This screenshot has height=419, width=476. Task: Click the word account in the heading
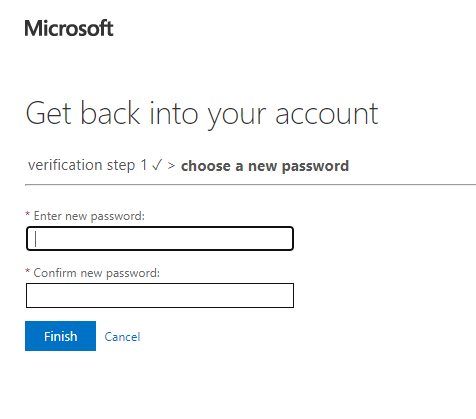tap(327, 114)
